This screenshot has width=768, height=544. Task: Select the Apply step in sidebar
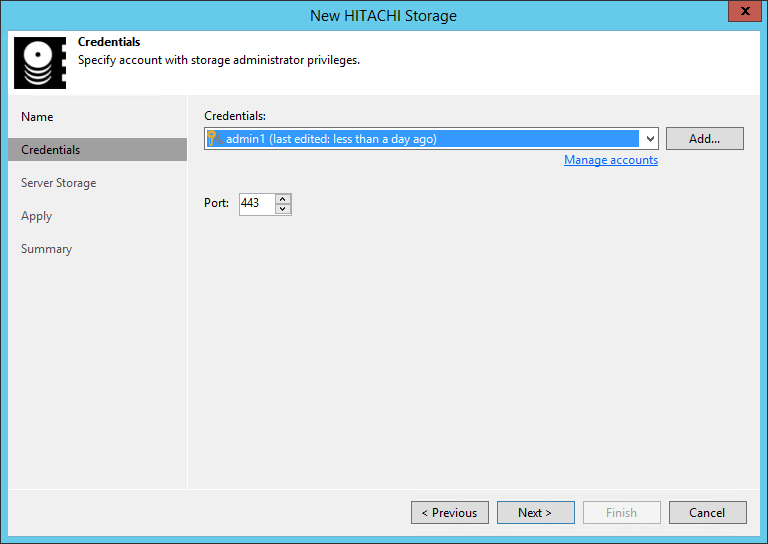(36, 216)
